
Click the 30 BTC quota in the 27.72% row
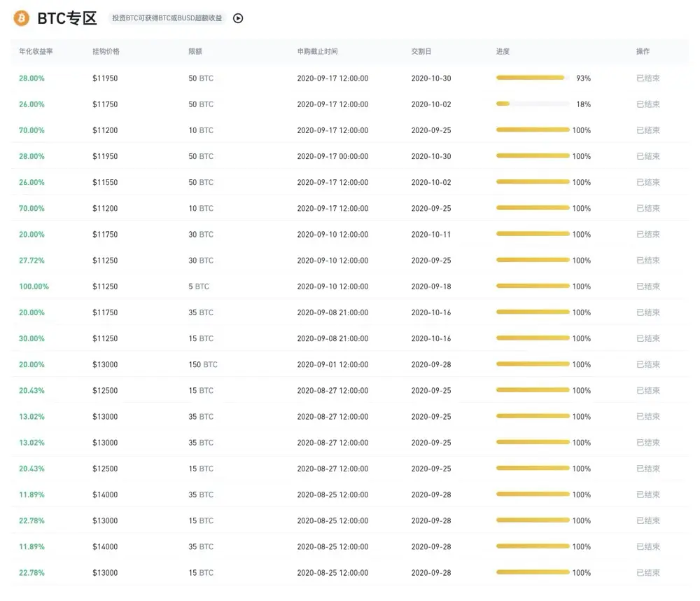pyautogui.click(x=201, y=261)
